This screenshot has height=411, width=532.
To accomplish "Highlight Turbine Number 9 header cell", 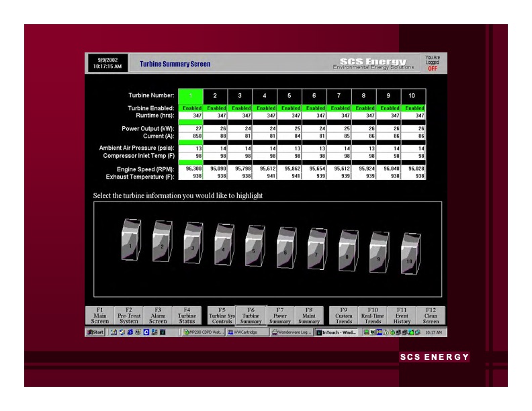I will pyautogui.click(x=388, y=96).
